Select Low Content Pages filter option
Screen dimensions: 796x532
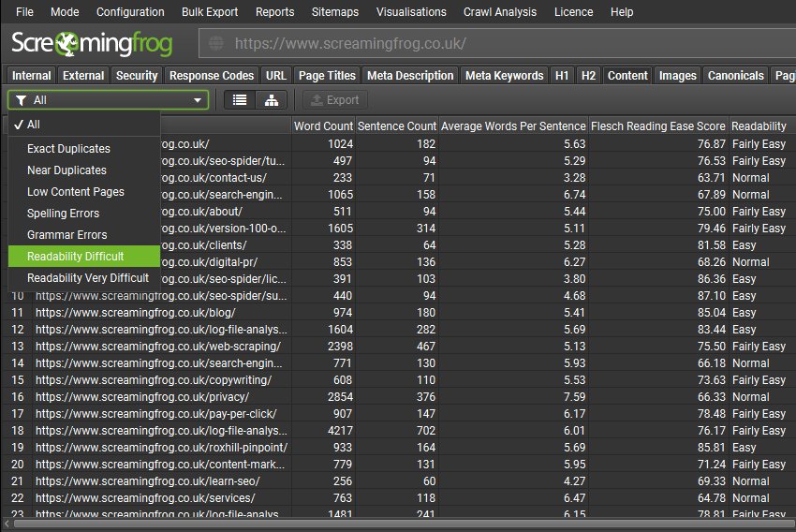(84, 192)
